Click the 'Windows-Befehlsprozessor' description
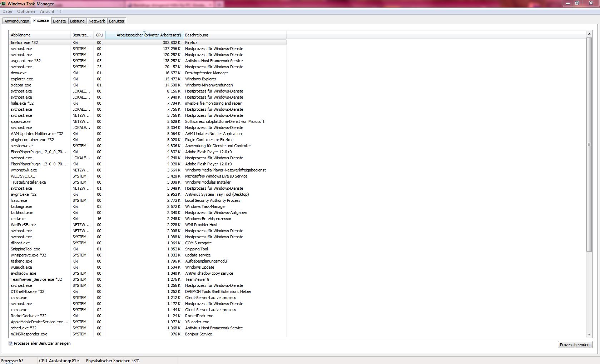 tap(208, 219)
